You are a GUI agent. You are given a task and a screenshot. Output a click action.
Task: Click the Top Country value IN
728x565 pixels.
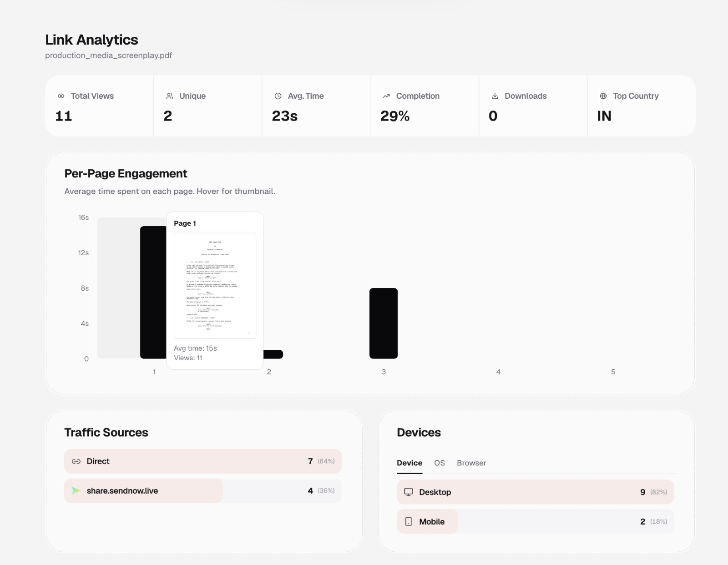coord(604,116)
